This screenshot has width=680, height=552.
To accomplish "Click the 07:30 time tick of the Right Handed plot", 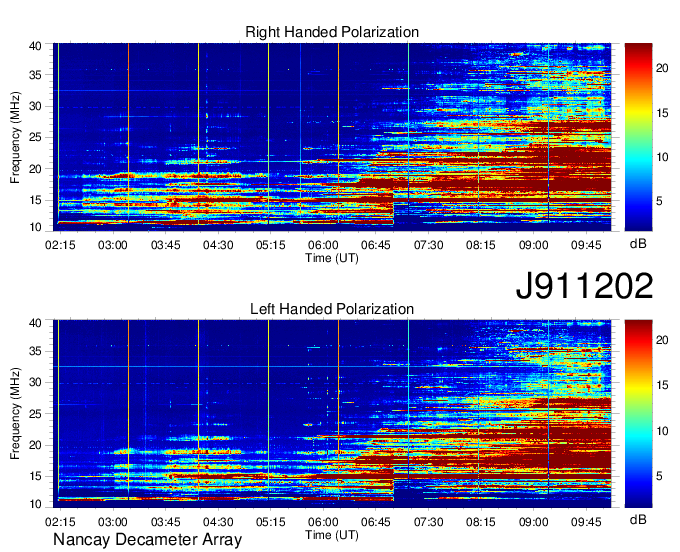I will pyautogui.click(x=428, y=245).
